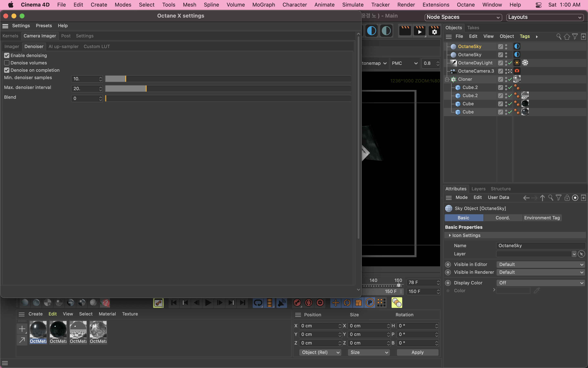Click OctaneCamera.3 red camera tag icon

click(x=517, y=71)
